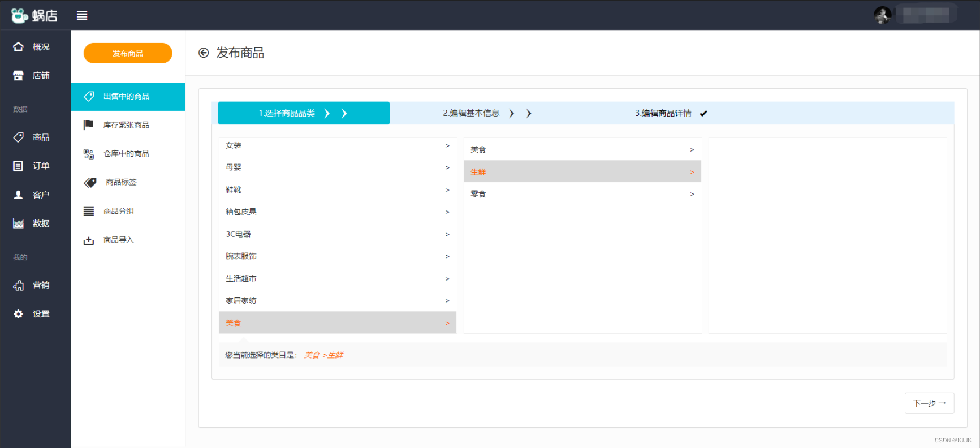Expand the 鞋靴 category arrow

(x=447, y=189)
